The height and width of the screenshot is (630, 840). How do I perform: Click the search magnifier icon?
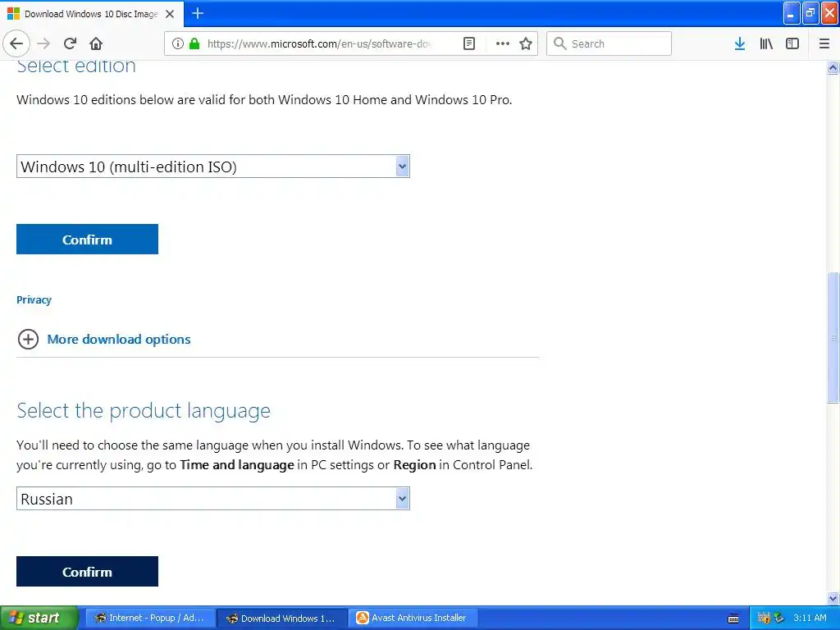[559, 43]
